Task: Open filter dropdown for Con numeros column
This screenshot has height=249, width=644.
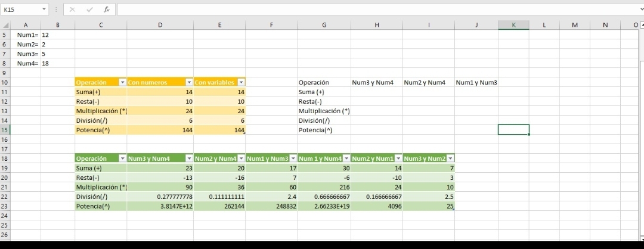Action: [190, 82]
